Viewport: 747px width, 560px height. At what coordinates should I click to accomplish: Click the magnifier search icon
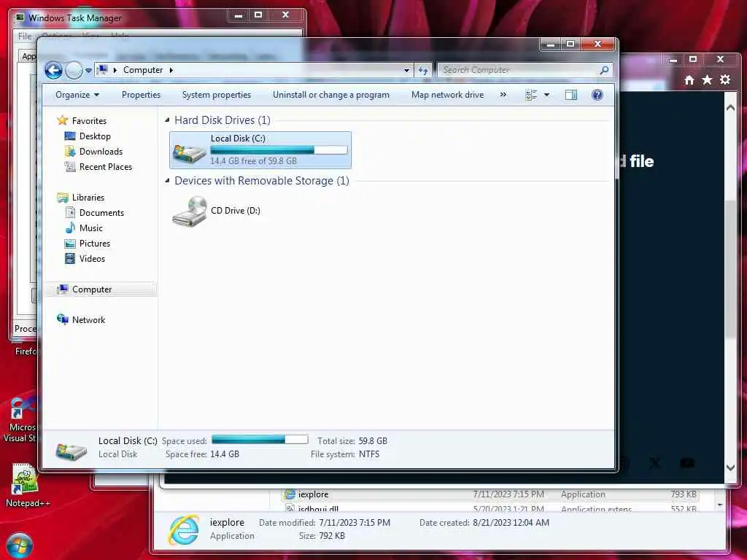604,70
